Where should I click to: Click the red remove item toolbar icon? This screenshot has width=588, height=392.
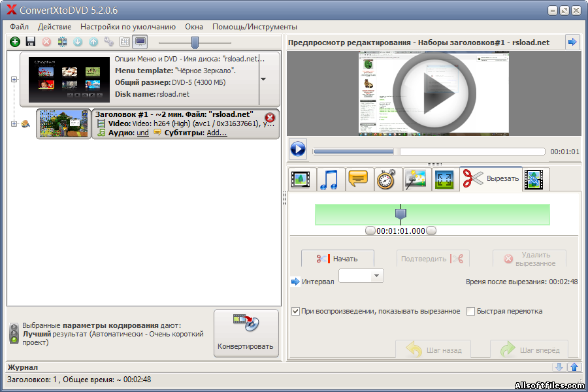click(46, 42)
